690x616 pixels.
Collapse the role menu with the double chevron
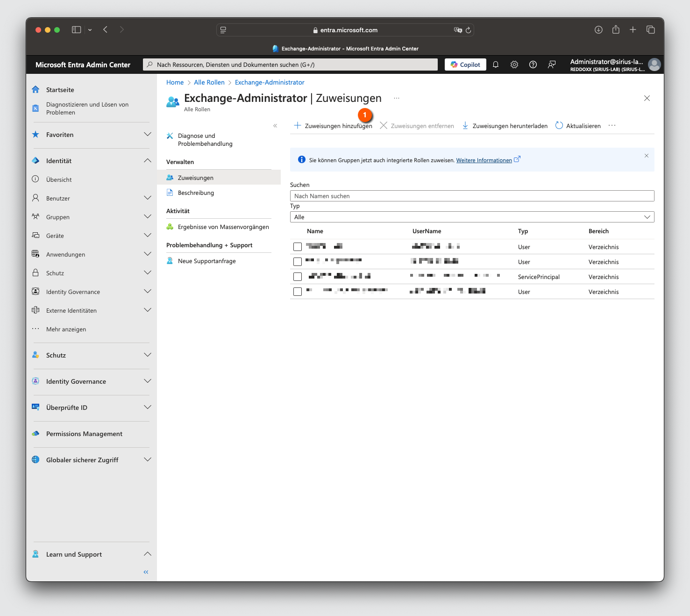point(275,126)
